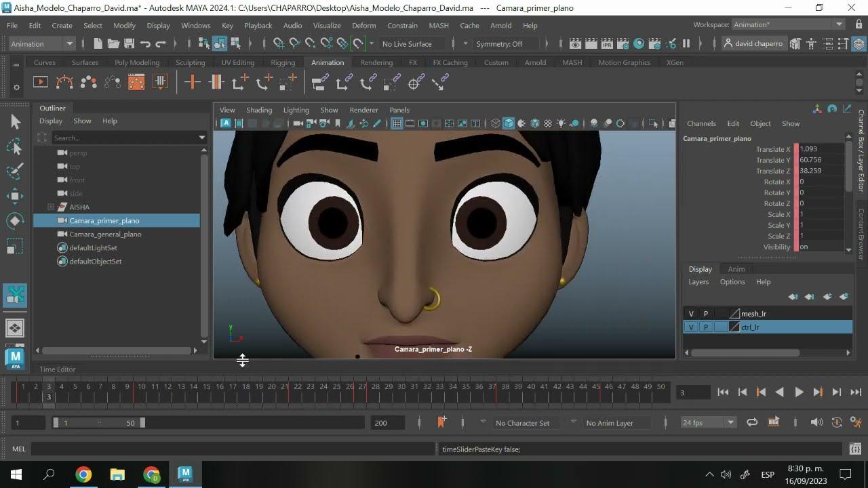
Task: Click the Ghost shelf icon
Action: point(88,82)
